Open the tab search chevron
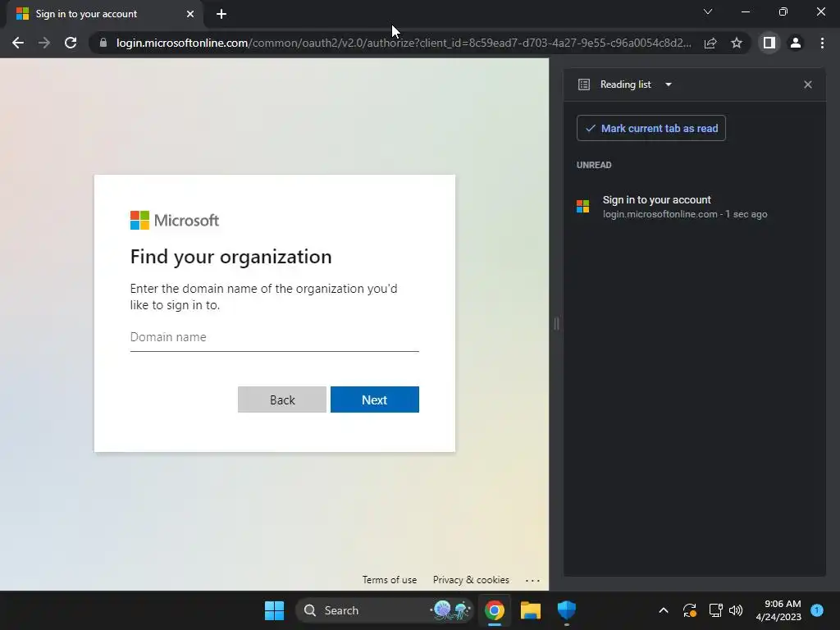The image size is (840, 630). [x=708, y=11]
